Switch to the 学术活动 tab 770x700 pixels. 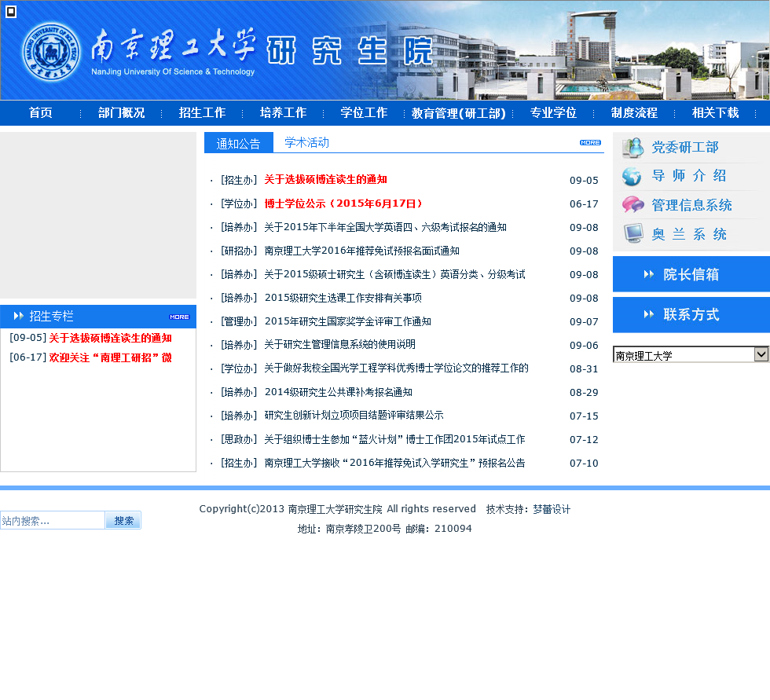(306, 143)
